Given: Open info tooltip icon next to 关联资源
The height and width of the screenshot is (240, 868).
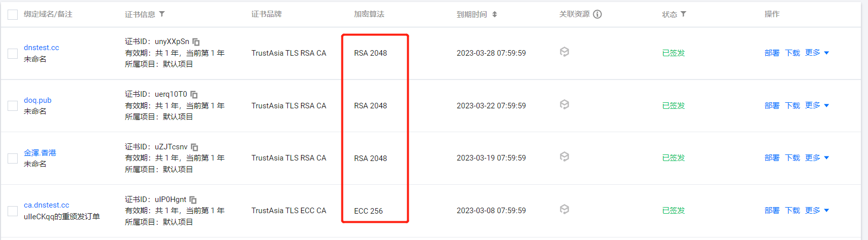Looking at the screenshot, I should point(597,14).
